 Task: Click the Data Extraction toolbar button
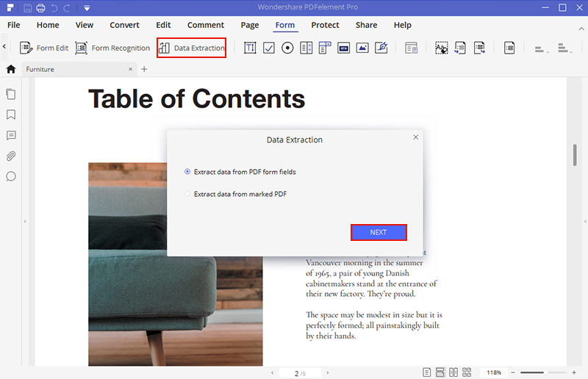tap(191, 48)
